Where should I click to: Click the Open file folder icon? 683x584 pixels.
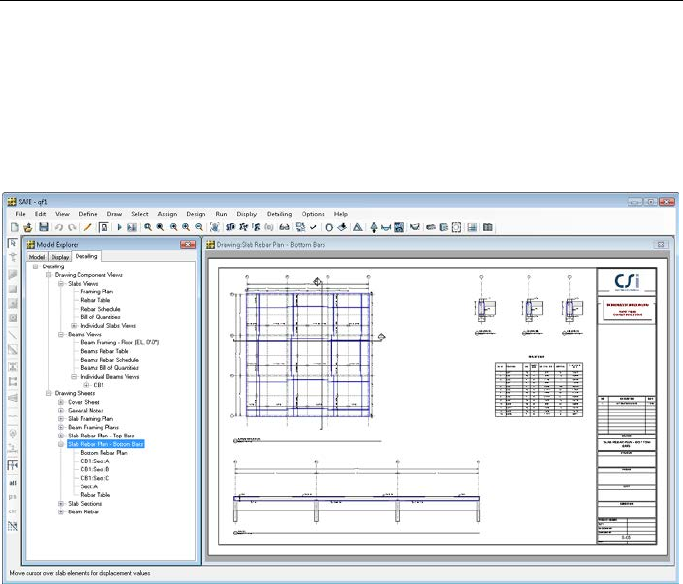point(30,228)
